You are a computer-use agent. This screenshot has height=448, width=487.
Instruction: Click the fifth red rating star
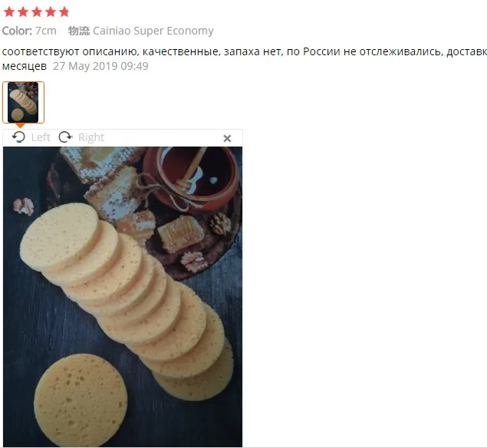[64, 12]
